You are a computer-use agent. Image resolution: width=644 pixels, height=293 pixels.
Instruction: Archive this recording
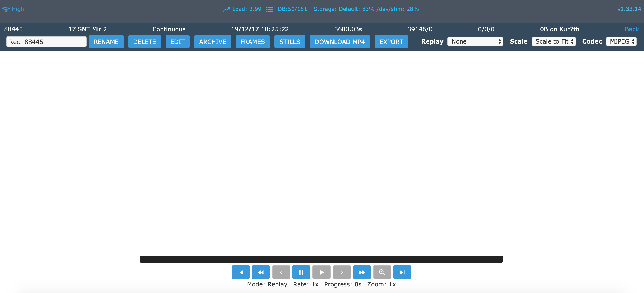click(212, 42)
